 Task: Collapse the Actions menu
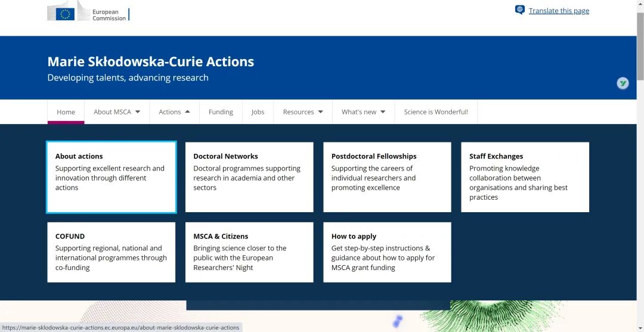[174, 111]
